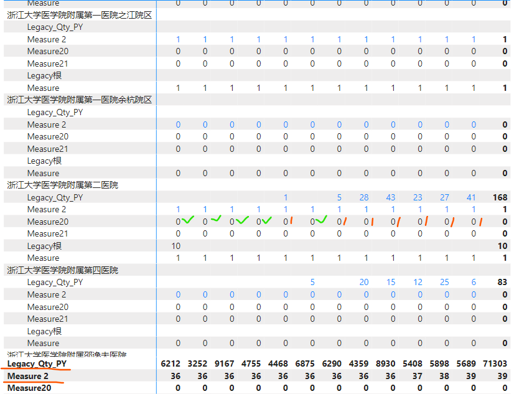Click Measure 2 label under 之江院区 hospital
Viewport: 532px width, 394px height.
click(x=47, y=39)
